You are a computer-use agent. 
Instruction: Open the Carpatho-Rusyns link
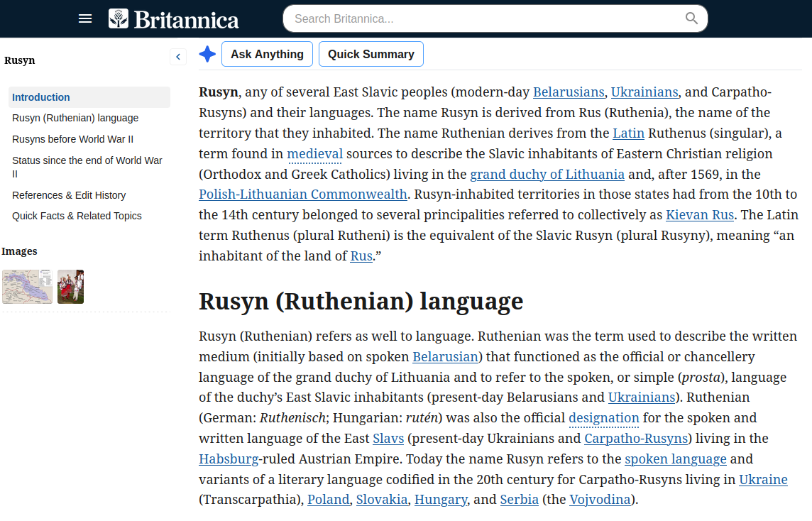click(636, 439)
